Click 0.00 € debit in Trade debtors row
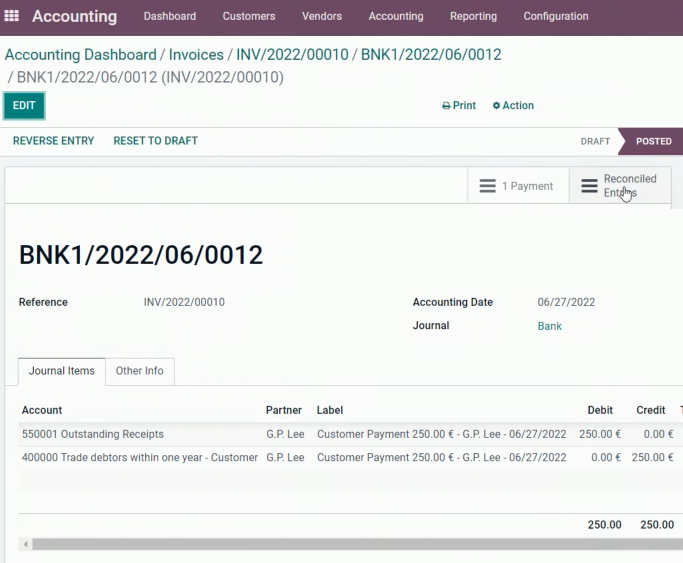683x563 pixels. pos(606,458)
